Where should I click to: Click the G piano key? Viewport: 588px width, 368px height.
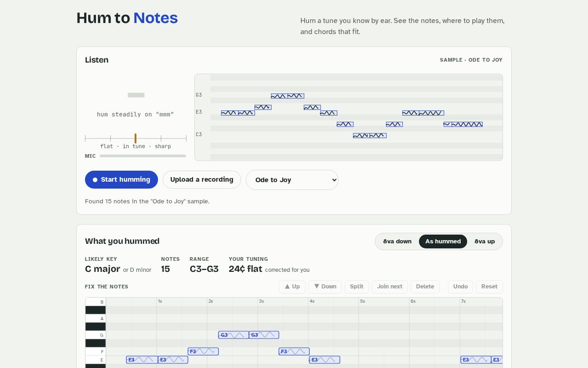pyautogui.click(x=96, y=335)
